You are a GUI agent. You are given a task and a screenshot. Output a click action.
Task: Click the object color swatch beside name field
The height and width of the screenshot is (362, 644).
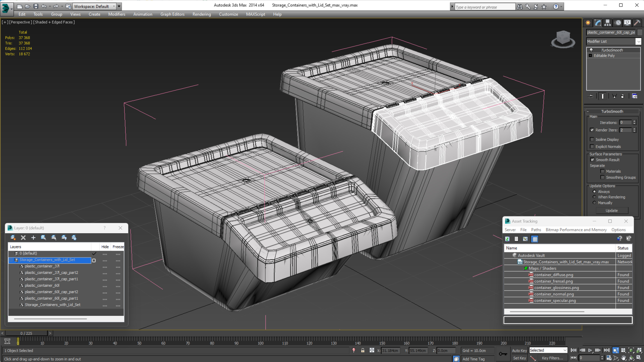click(x=639, y=32)
